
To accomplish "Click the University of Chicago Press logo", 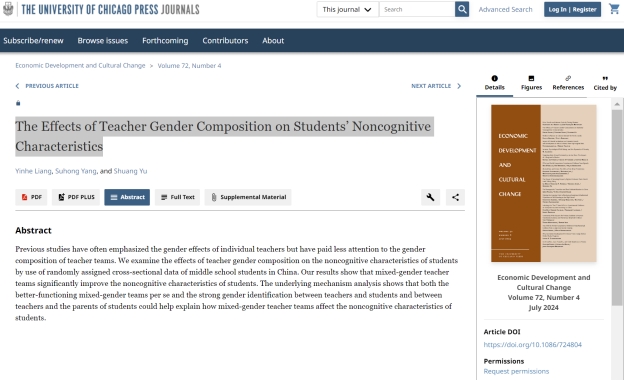I will (8, 9).
